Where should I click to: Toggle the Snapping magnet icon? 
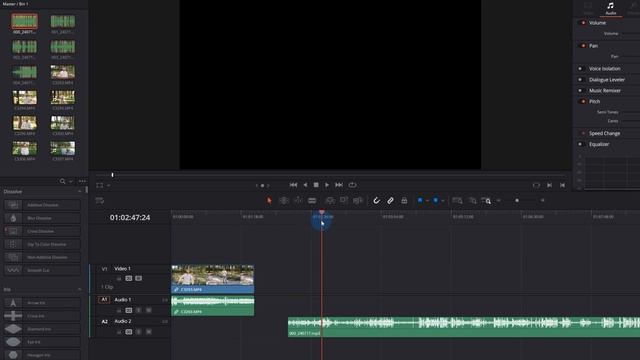pos(376,200)
